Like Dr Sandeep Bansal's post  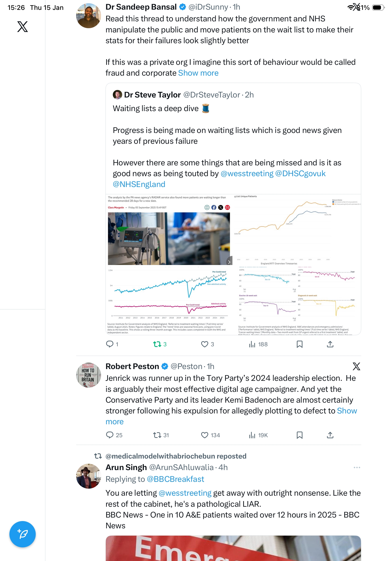204,344
